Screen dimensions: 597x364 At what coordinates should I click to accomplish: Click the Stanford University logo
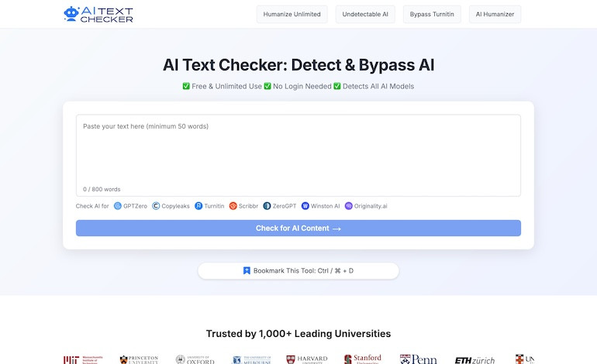coord(363,359)
